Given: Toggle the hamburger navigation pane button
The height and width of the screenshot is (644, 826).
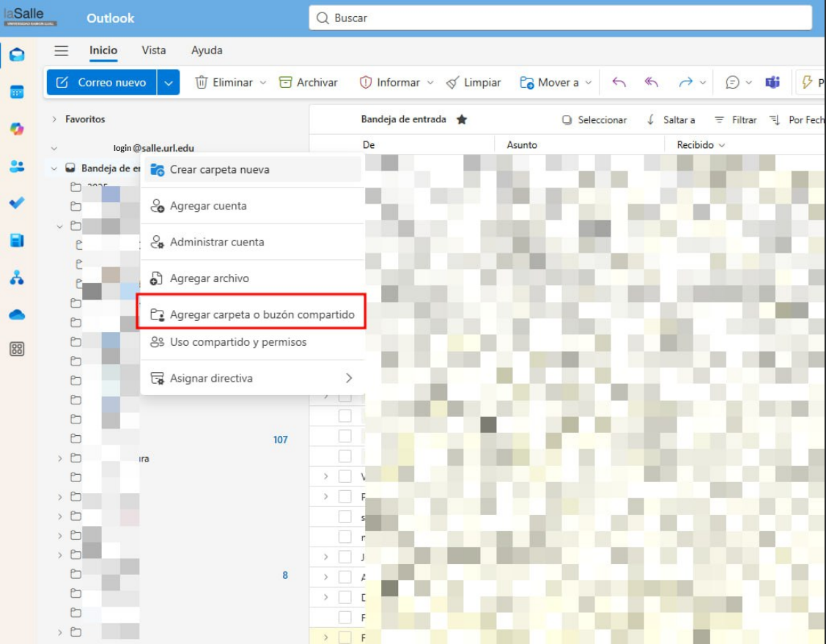Looking at the screenshot, I should (62, 51).
